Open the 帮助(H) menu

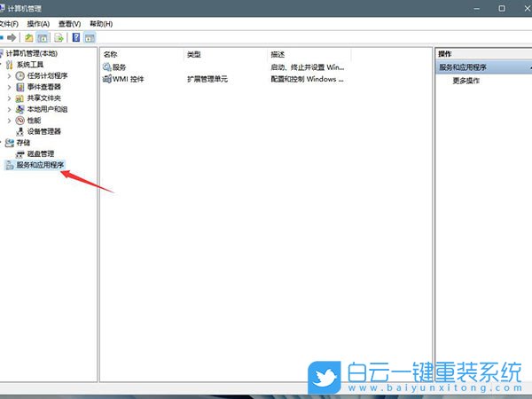point(101,24)
